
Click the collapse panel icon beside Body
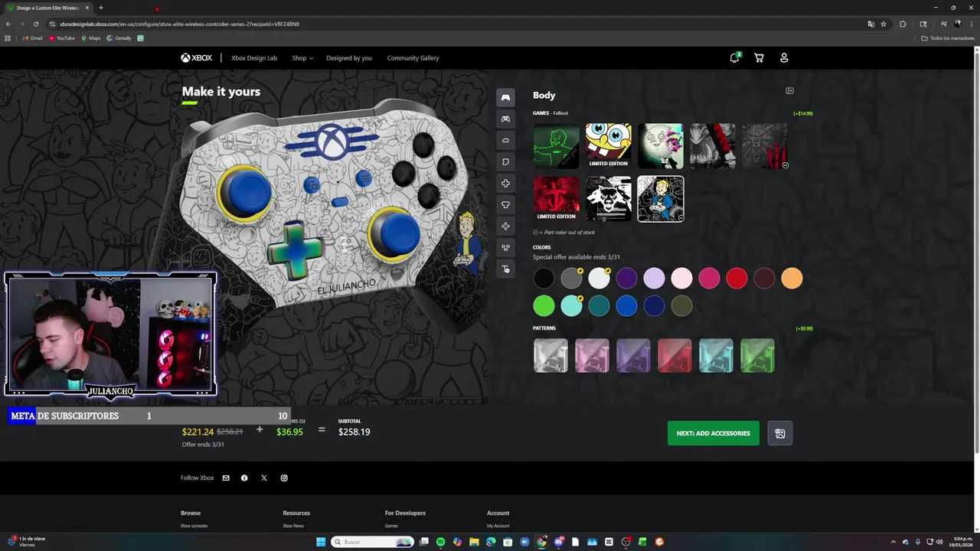[789, 91]
